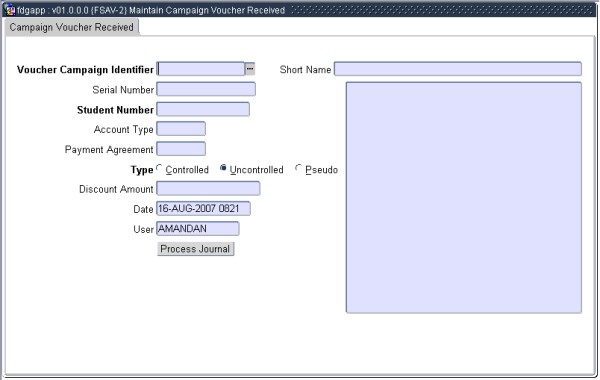
Task: Click the Type label next to radio options
Action: 142,170
